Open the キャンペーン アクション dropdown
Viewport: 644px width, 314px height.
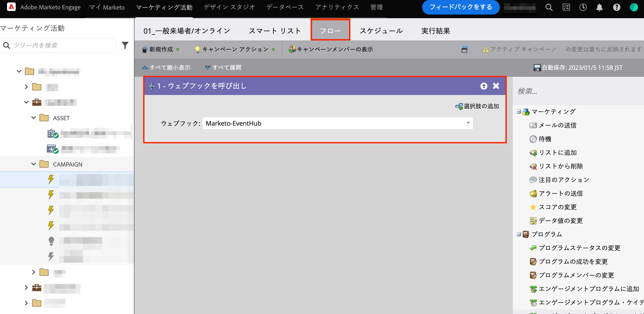235,50
